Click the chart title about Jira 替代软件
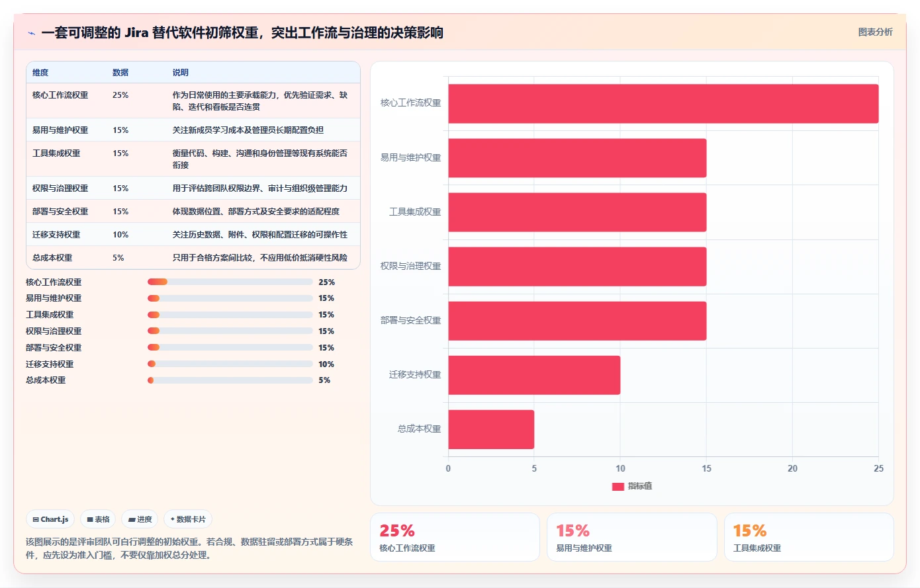The height and width of the screenshot is (588, 920). point(242,32)
